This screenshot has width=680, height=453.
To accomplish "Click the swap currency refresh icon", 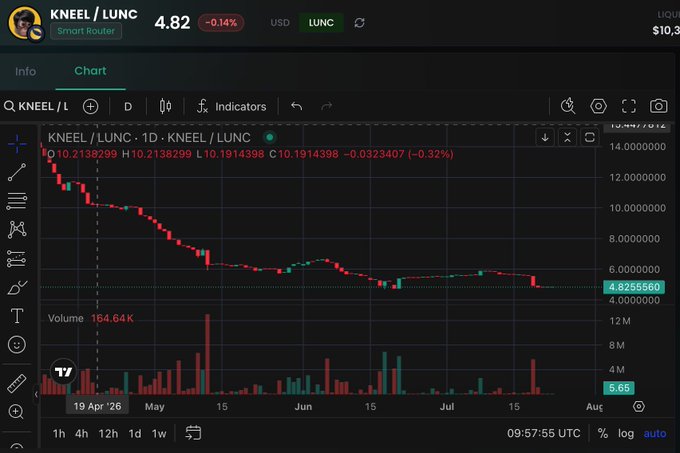I will point(359,23).
